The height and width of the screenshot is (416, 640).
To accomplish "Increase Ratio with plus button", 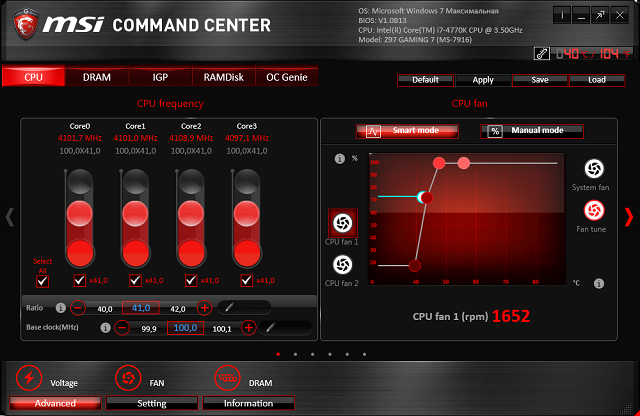I will coord(204,307).
